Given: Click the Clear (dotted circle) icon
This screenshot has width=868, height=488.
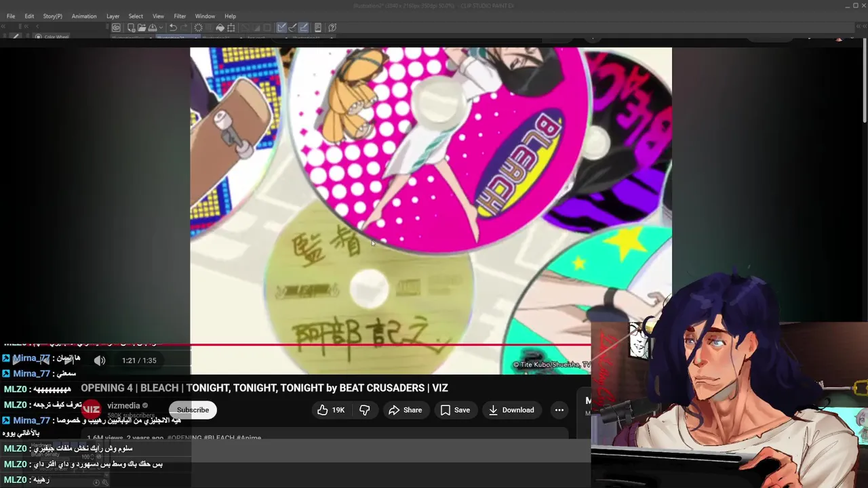Looking at the screenshot, I should coord(198,28).
